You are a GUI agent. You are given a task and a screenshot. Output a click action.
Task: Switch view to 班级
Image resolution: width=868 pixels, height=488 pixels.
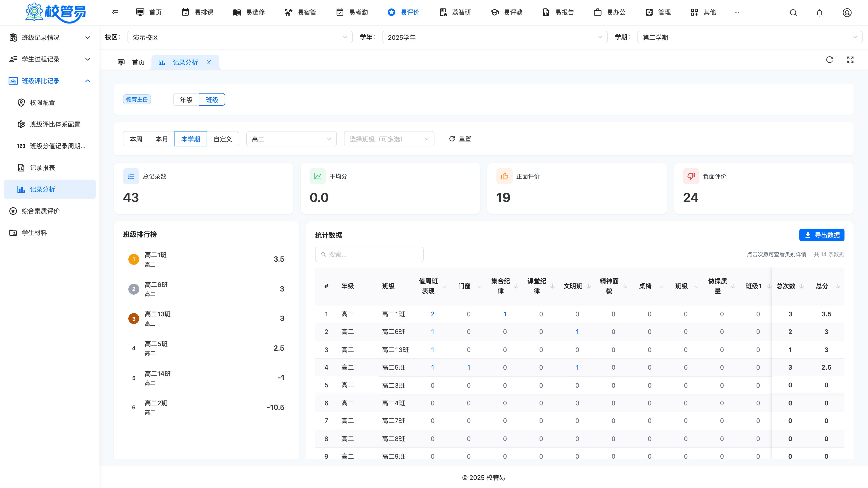pyautogui.click(x=212, y=100)
